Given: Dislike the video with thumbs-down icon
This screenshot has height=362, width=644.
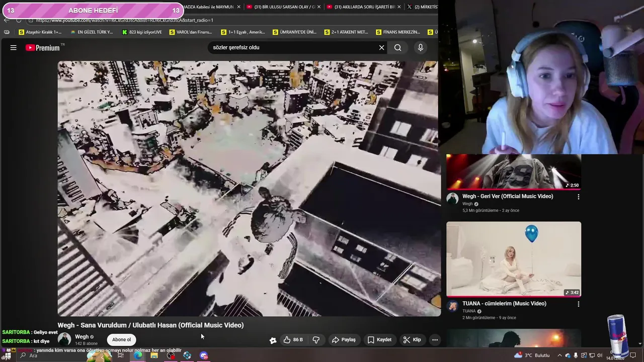Looking at the screenshot, I should pyautogui.click(x=316, y=340).
